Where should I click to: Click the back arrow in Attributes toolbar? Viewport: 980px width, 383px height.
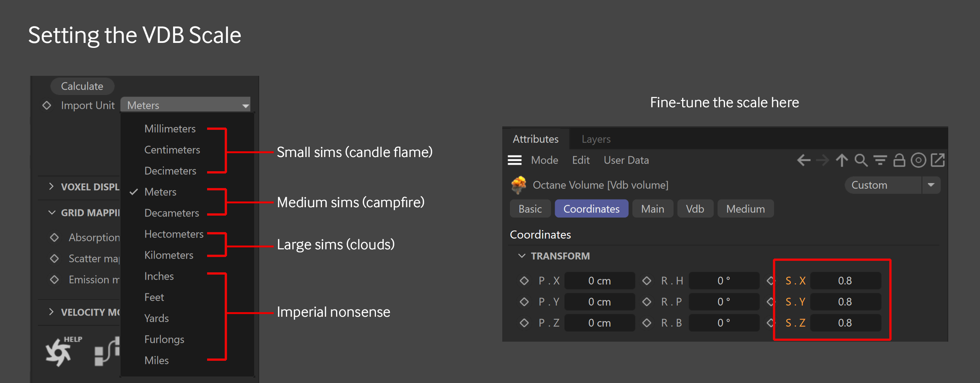[804, 160]
